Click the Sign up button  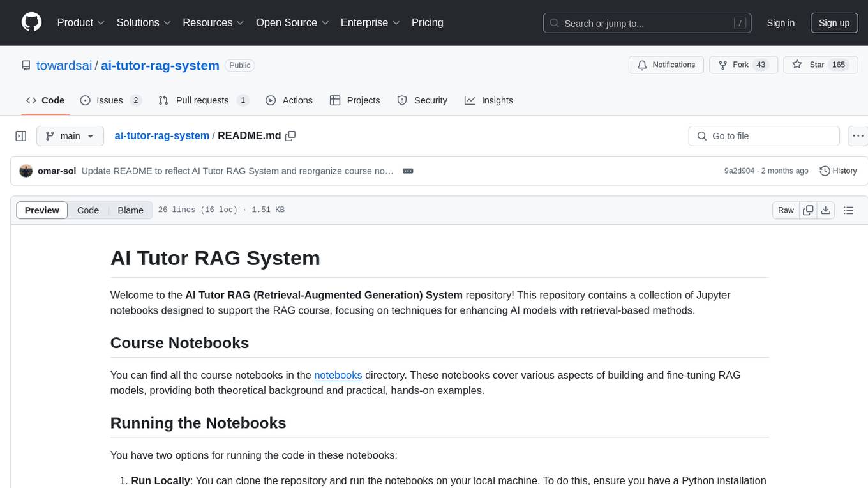(x=834, y=23)
